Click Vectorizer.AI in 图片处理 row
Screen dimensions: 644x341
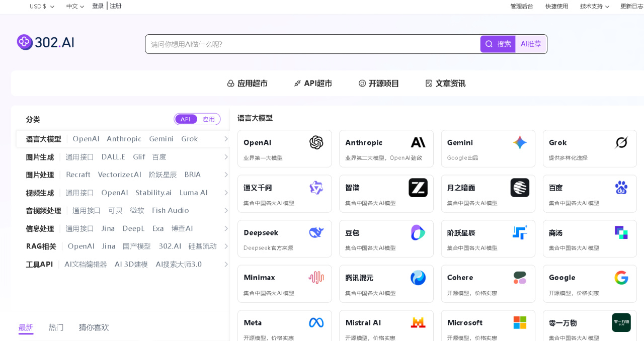click(120, 175)
